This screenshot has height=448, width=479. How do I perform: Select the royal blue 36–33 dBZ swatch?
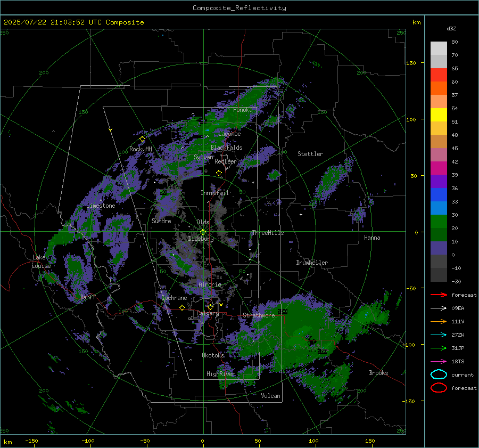coord(439,195)
